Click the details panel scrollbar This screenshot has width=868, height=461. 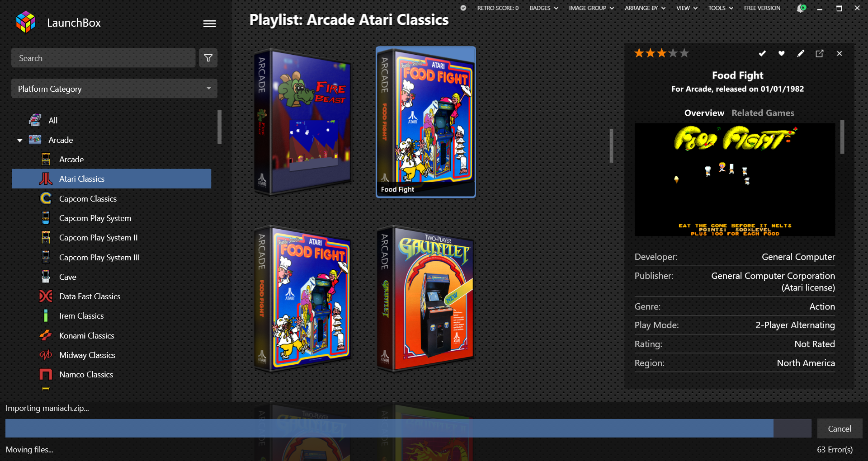pos(842,136)
